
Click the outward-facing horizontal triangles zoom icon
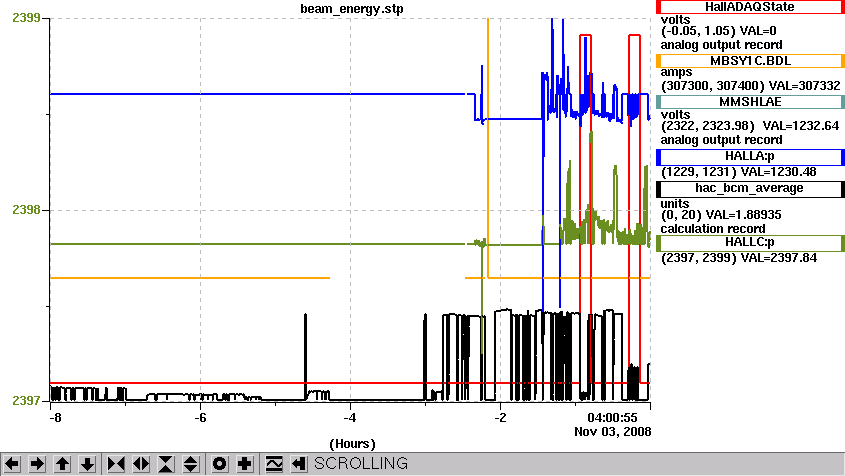[x=141, y=464]
